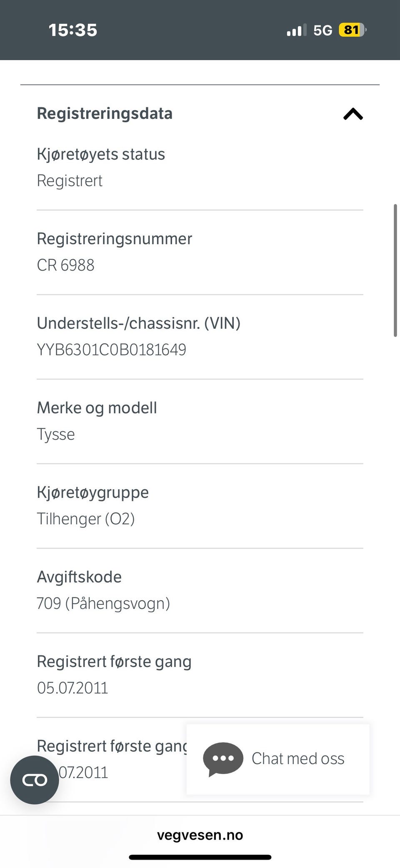This screenshot has height=868, width=400.
Task: Tap the battery indicator showing 81
Action: [352, 30]
